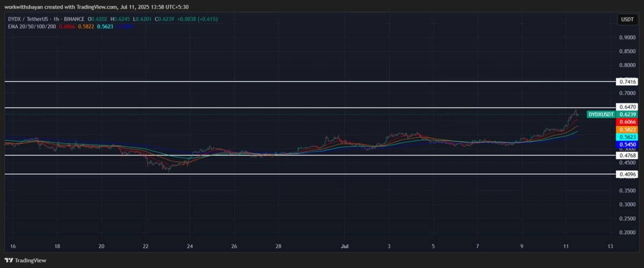This screenshot has height=268, width=644.
Task: Click the blue 0.5450 EMA swatch
Action: click(627, 145)
